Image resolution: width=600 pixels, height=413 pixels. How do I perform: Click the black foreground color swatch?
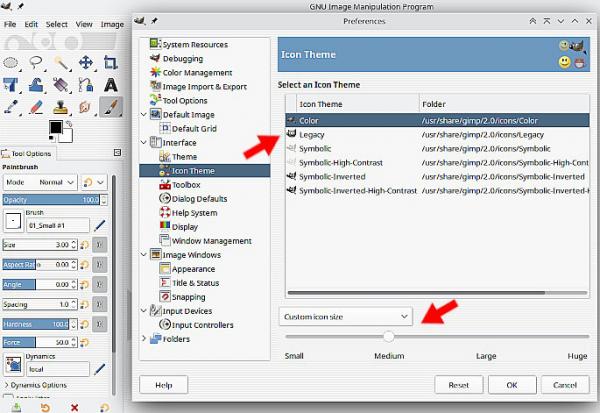55,127
